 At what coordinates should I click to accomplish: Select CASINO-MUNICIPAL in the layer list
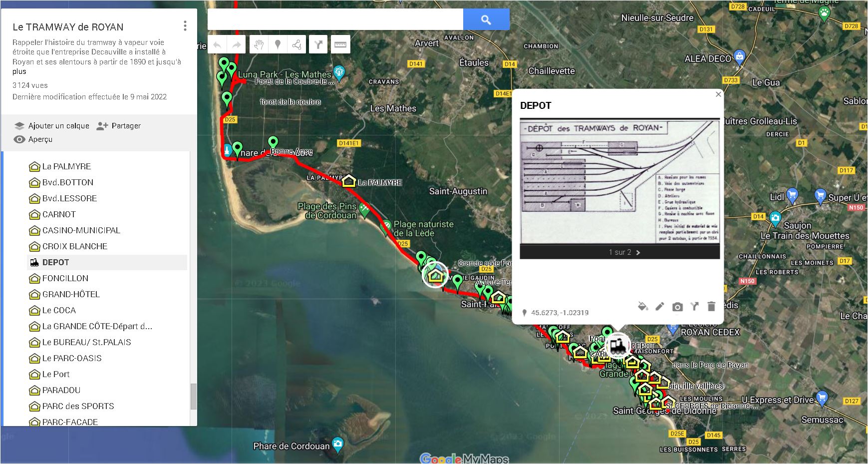coord(107,230)
